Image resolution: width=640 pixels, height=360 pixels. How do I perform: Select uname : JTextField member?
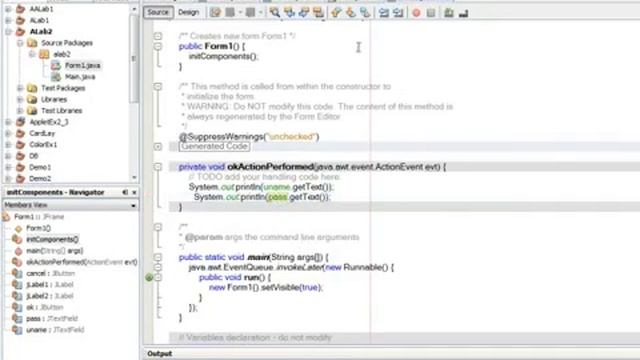point(55,330)
